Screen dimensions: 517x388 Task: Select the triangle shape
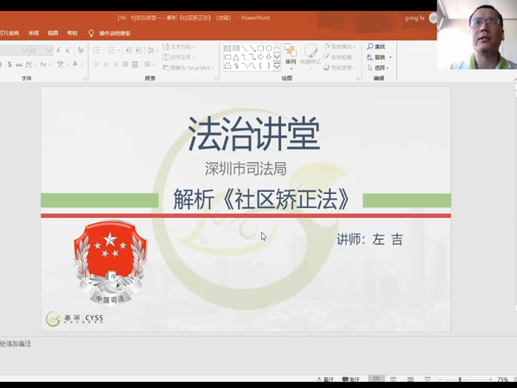[236, 57]
